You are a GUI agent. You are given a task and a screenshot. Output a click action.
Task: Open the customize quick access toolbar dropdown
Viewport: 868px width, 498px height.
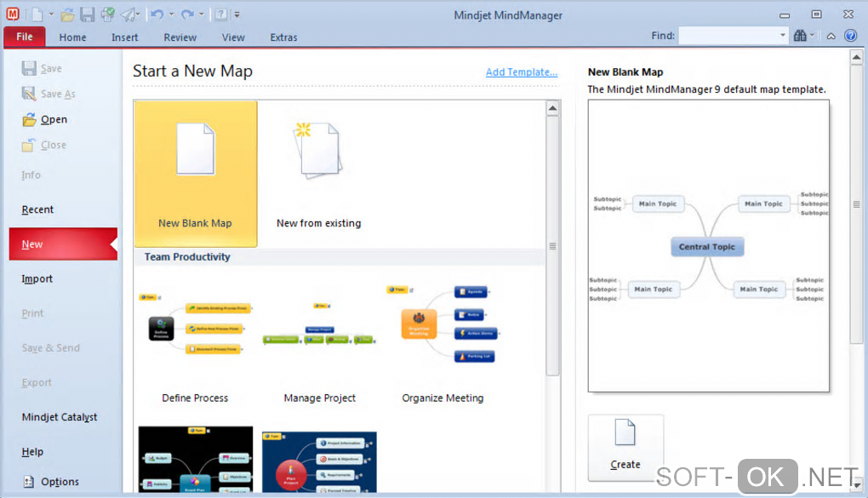click(x=237, y=14)
